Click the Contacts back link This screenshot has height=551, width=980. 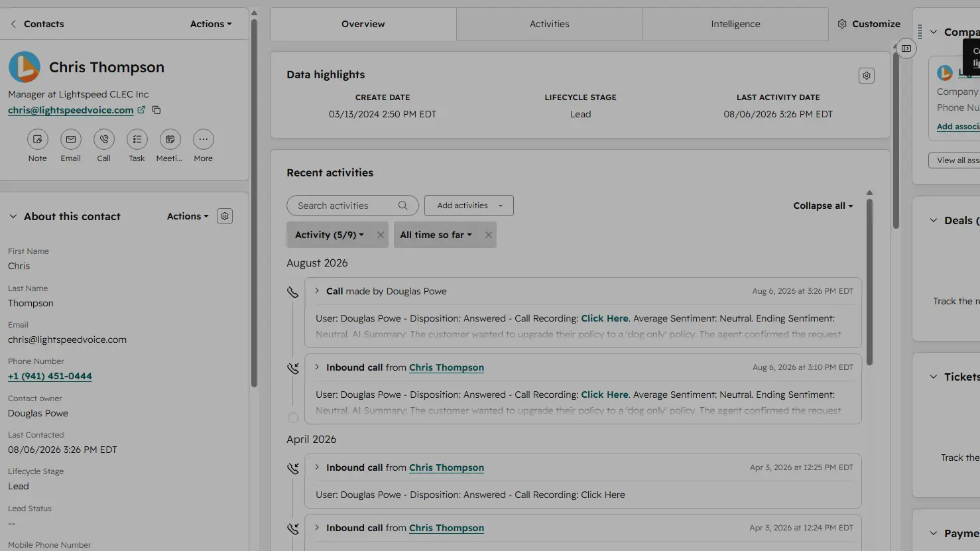(x=44, y=24)
